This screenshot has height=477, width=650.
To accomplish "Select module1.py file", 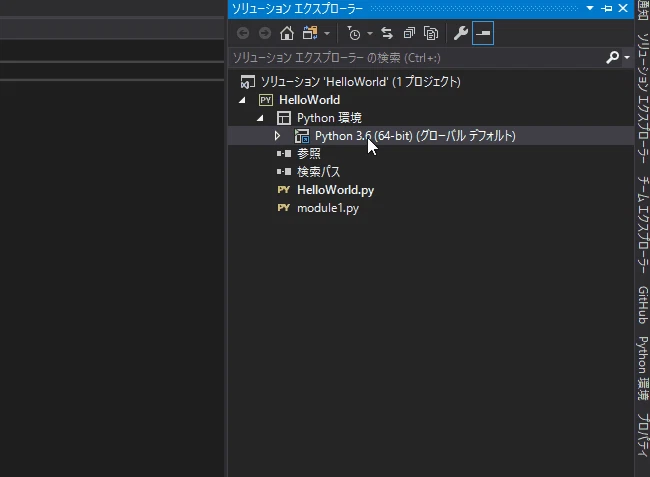I will 328,208.
